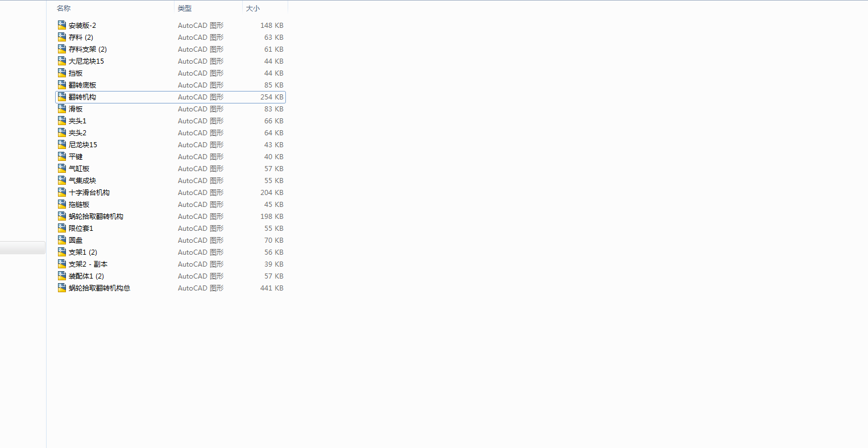Screen dimensions: 868x448
Task: Click the 83 KB size of 滑板
Action: pyautogui.click(x=274, y=109)
